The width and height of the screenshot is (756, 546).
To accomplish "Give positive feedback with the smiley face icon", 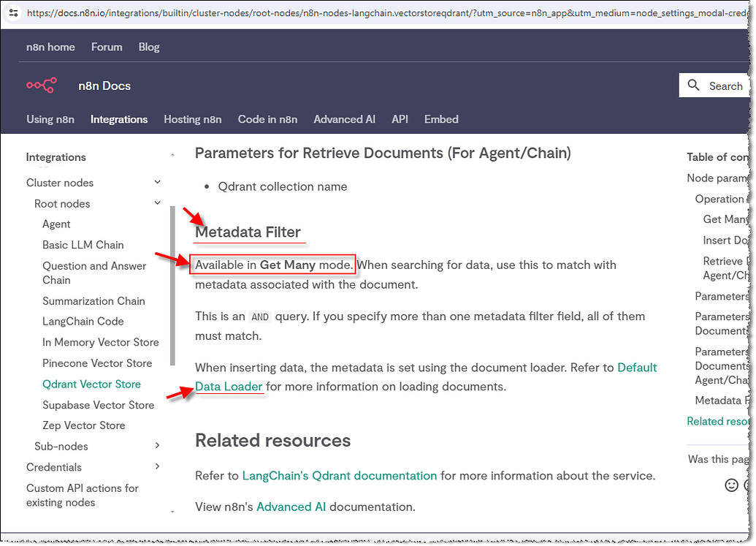I will (x=732, y=485).
